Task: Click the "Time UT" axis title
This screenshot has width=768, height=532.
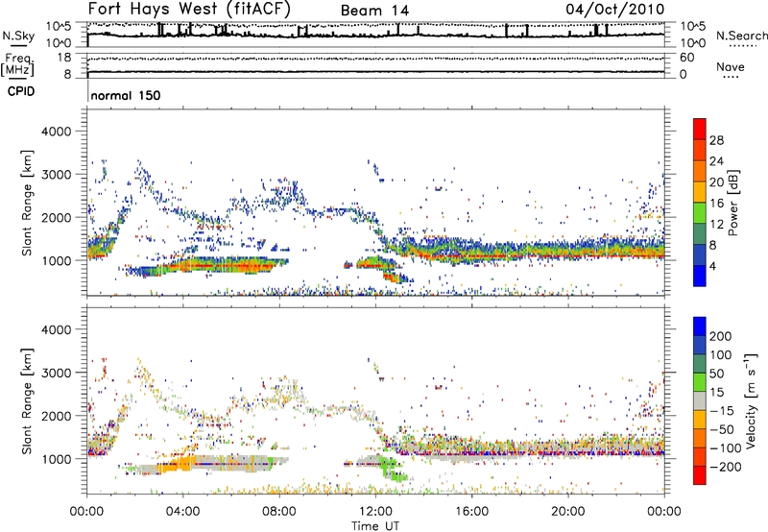Action: click(x=375, y=526)
